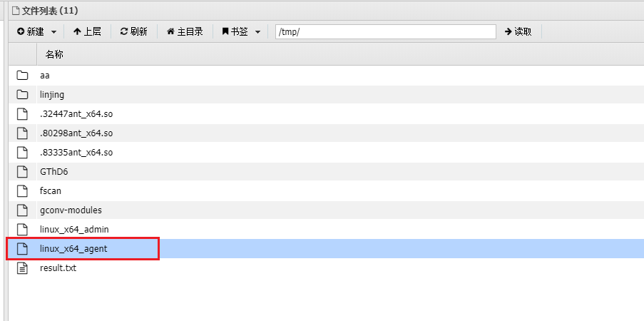Click the folder icon beside aa
This screenshot has height=321, width=644.
[x=22, y=75]
